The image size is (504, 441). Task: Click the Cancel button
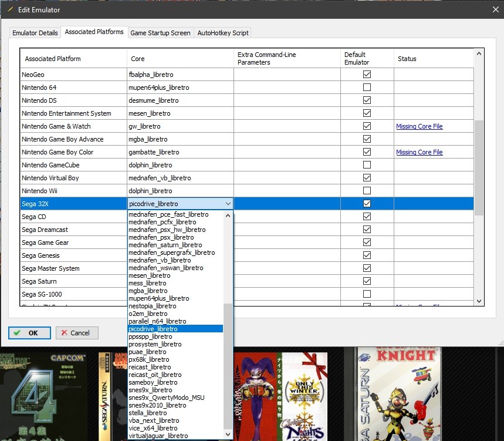coord(77,333)
